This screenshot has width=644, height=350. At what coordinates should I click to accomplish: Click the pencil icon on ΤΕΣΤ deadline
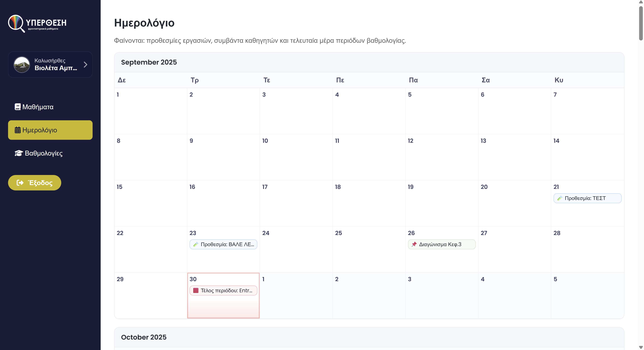(559, 198)
